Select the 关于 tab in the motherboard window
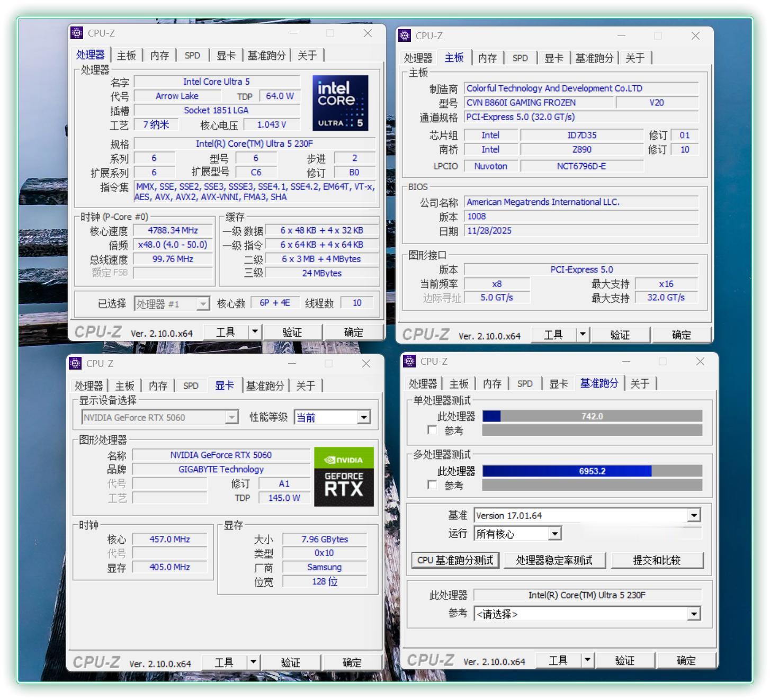Image resolution: width=770 pixels, height=700 pixels. point(635,58)
